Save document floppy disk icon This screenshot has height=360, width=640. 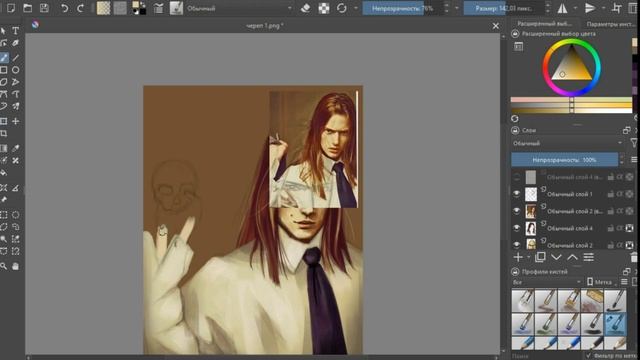(44, 8)
